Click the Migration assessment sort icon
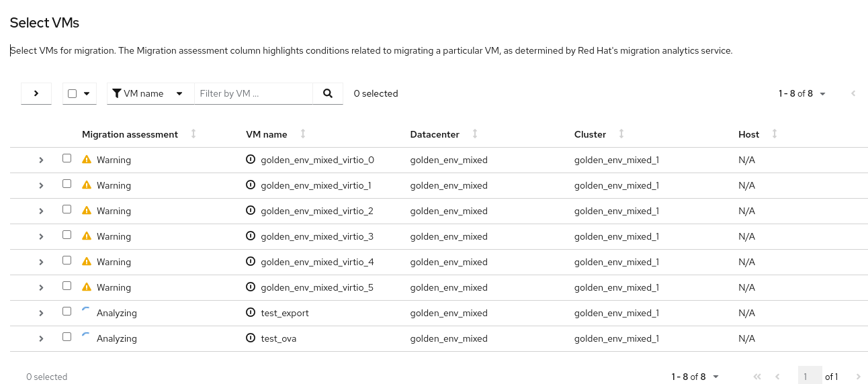868x384 pixels. point(193,134)
